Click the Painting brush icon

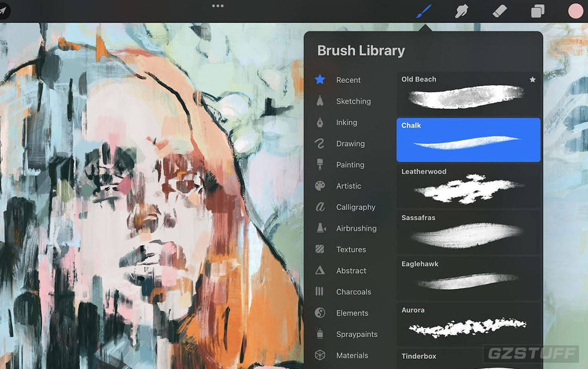(x=320, y=164)
